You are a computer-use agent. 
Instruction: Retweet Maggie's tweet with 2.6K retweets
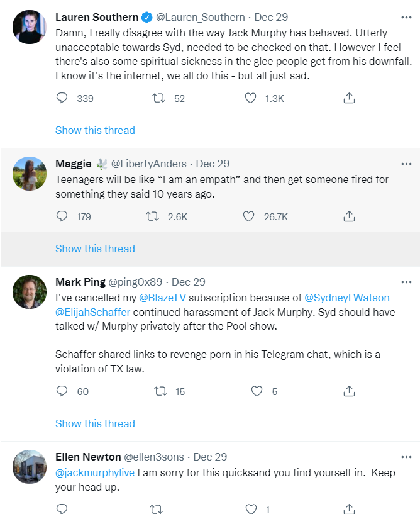click(152, 216)
